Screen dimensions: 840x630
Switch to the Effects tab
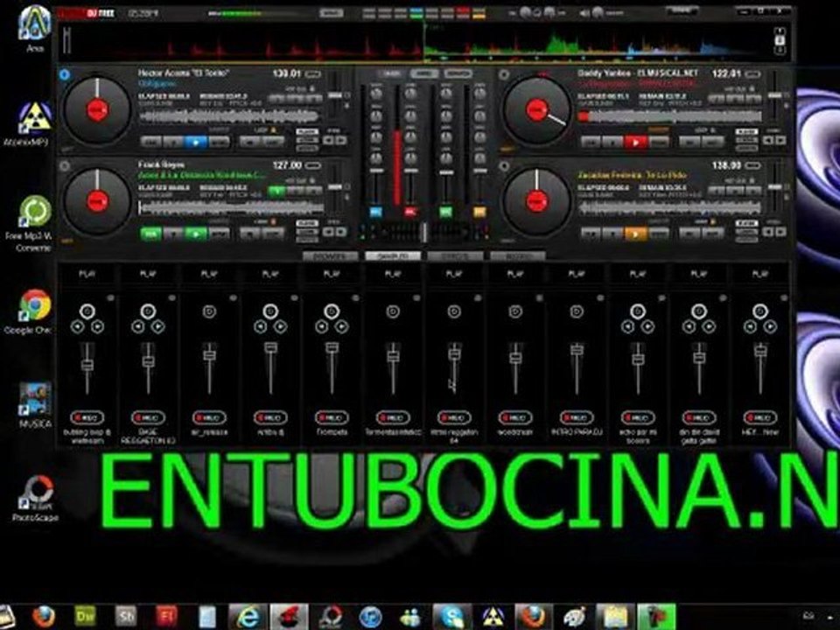[x=455, y=256]
